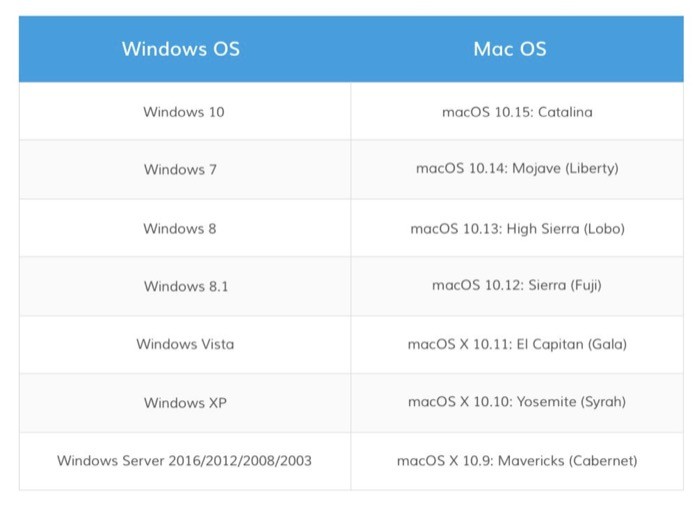This screenshot has width=700, height=505.
Task: Click the (Liberty) codename text
Action: click(592, 169)
